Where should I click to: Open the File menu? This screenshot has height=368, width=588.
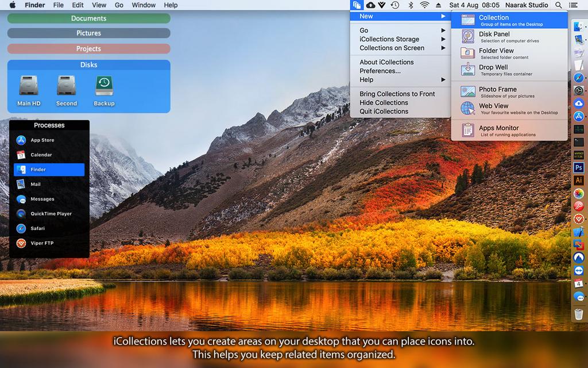coord(58,5)
